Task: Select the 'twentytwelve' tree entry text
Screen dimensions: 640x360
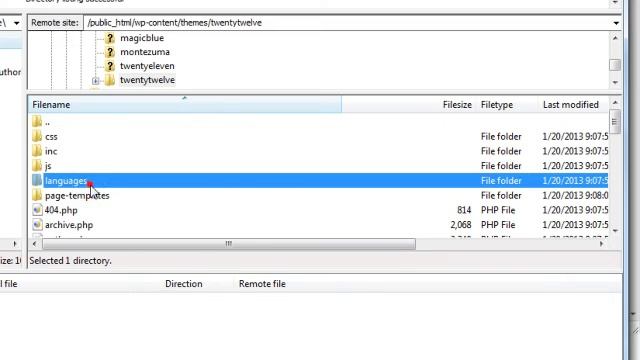Action: pos(147,80)
